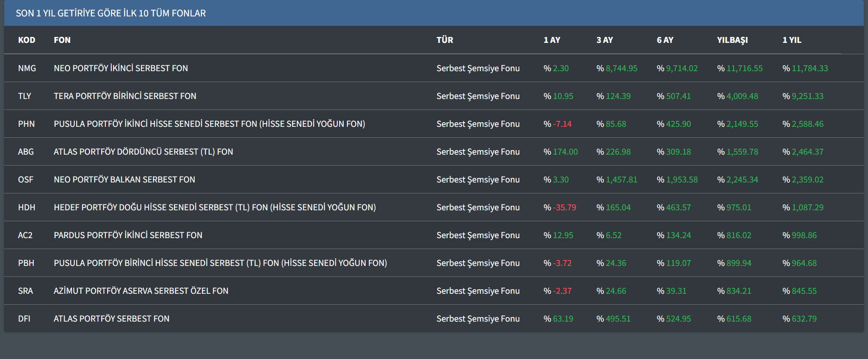Click the 6 AY column header
This screenshot has width=868, height=359.
point(665,40)
